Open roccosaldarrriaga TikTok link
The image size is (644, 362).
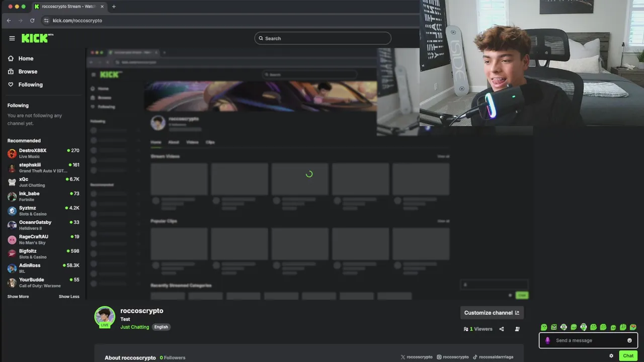tap(493, 357)
